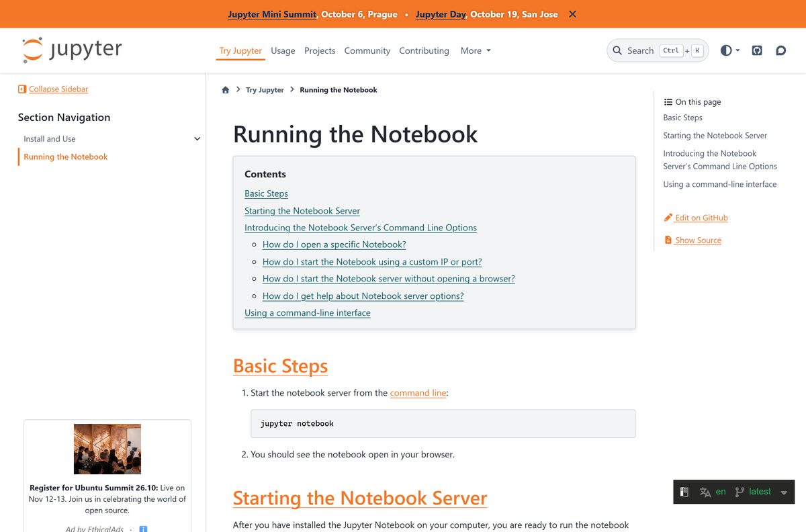
Task: Click the Starting the Notebook Server heading
Action: tap(360, 498)
